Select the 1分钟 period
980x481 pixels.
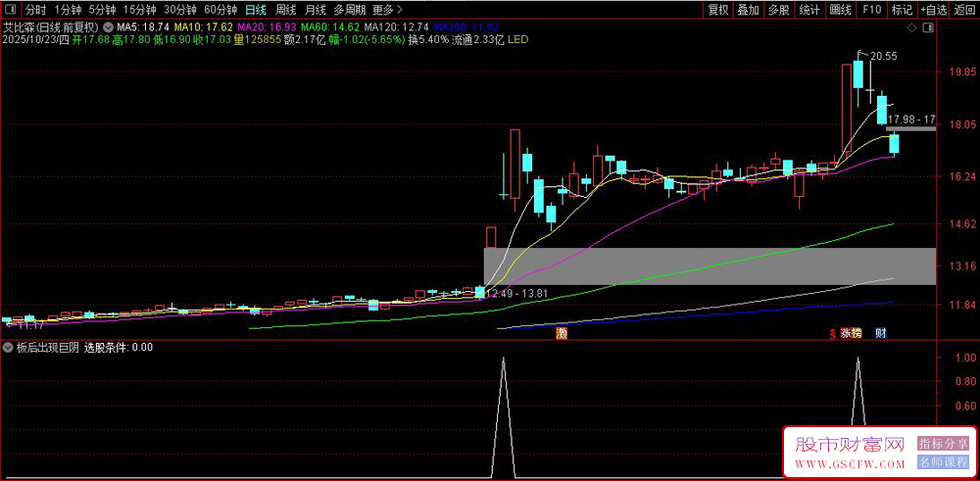pos(68,10)
